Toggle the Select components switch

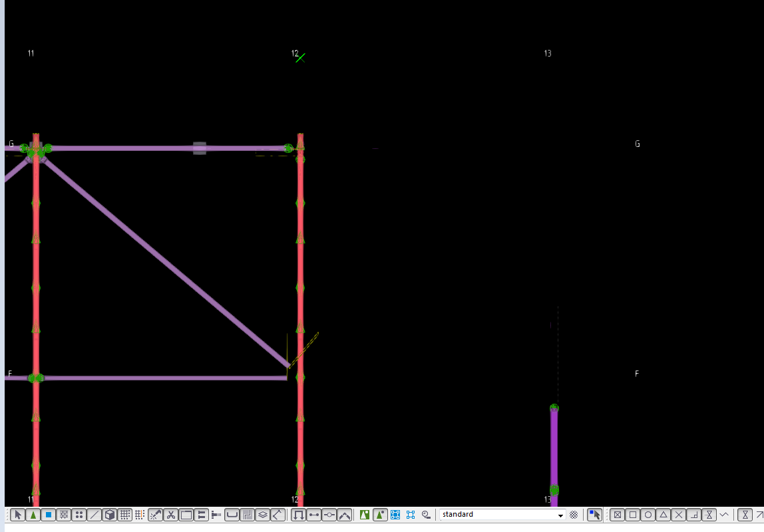pos(299,515)
